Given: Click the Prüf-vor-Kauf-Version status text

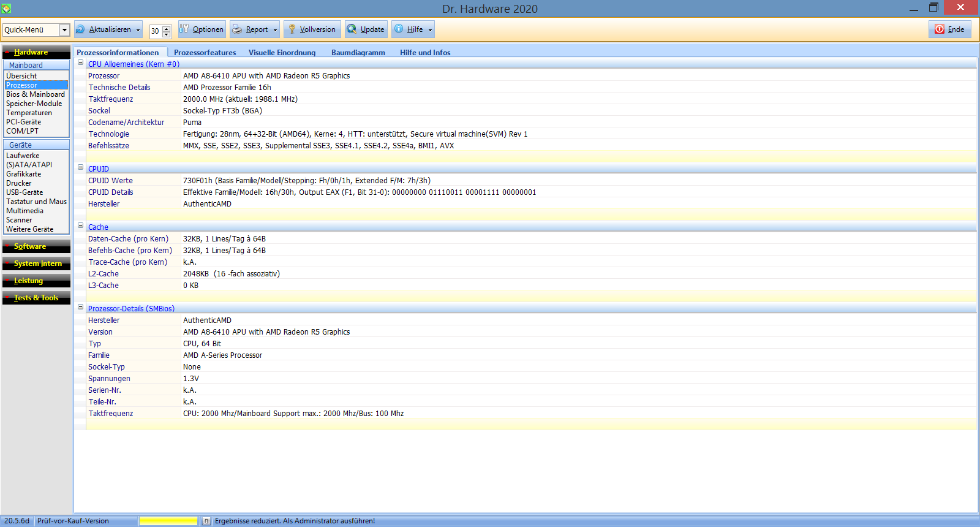Looking at the screenshot, I should click(x=73, y=521).
